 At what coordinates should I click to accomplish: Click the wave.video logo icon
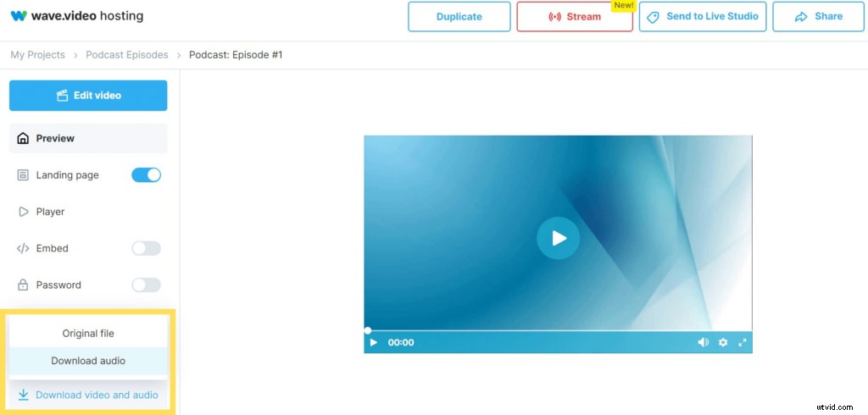pos(19,16)
